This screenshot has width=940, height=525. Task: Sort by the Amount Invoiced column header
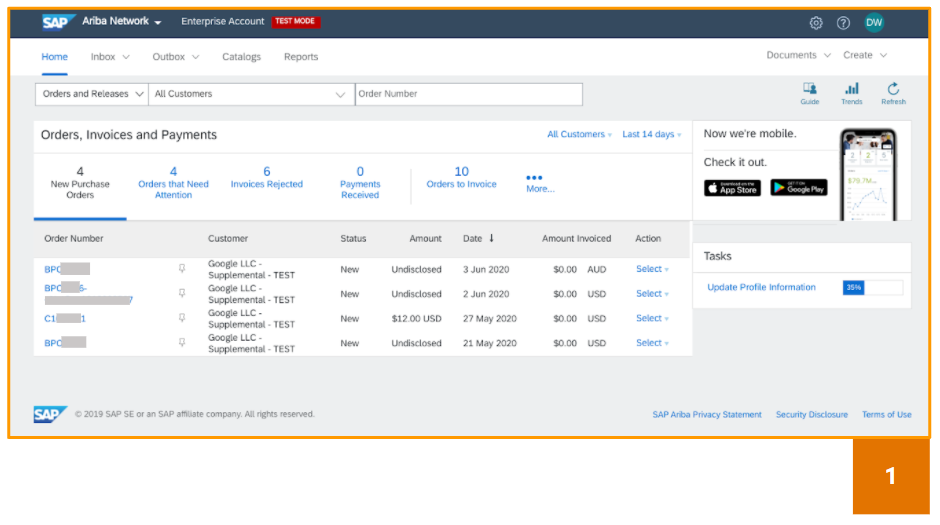click(577, 239)
